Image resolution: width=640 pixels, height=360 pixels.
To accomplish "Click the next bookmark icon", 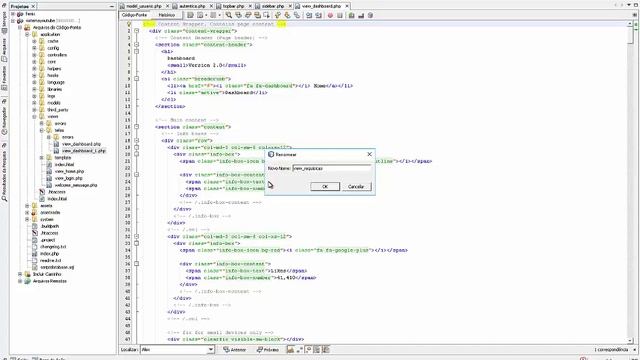I will [287, 15].
